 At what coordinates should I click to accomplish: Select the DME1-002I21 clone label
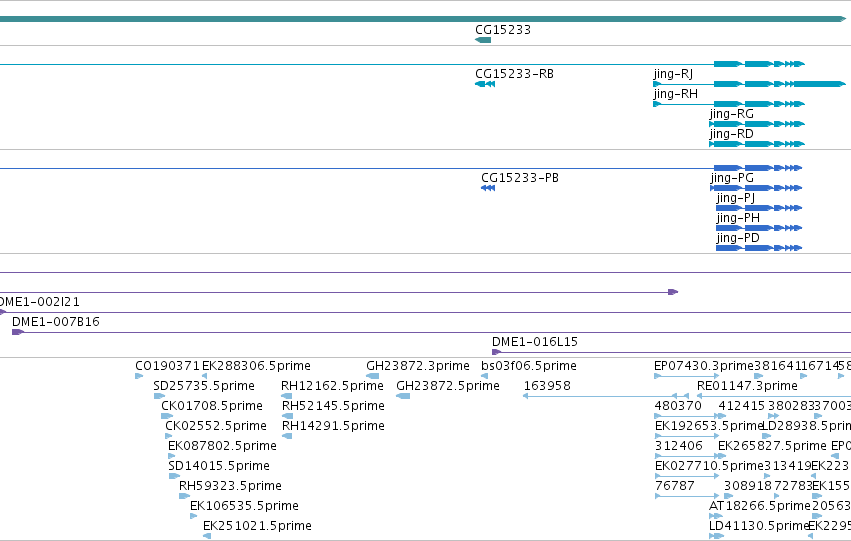pos(40,302)
